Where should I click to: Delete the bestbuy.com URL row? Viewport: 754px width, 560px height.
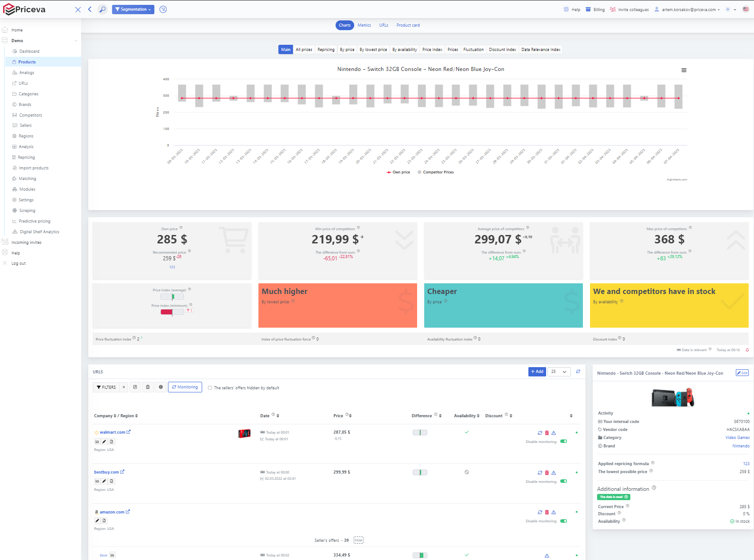[547, 473]
